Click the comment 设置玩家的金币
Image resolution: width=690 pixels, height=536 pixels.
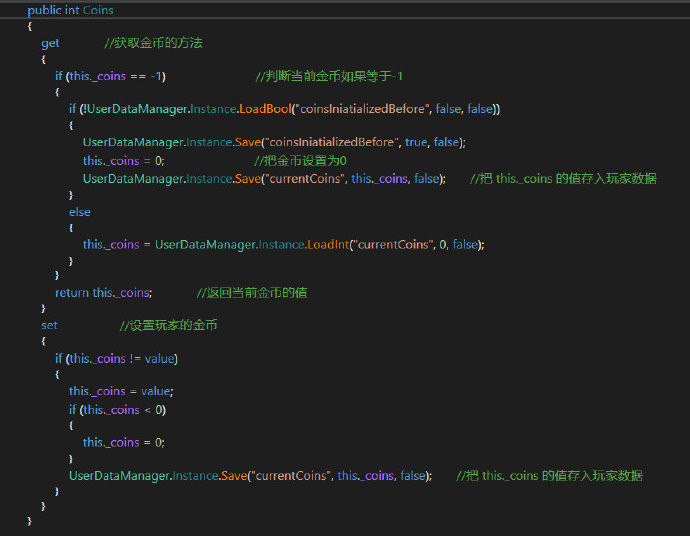pos(168,325)
